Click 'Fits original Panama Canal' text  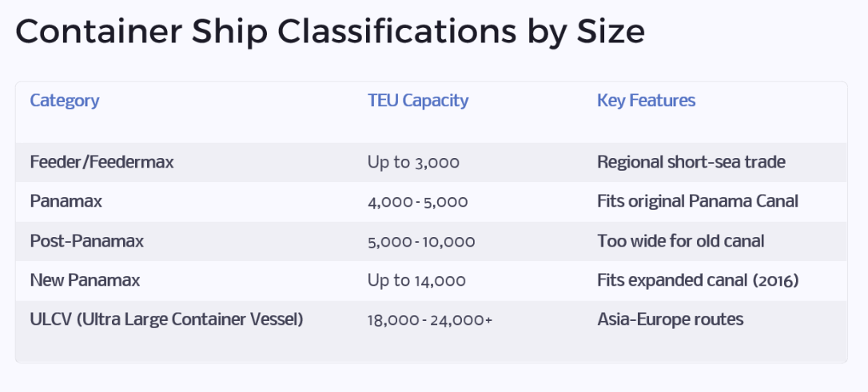[697, 202]
